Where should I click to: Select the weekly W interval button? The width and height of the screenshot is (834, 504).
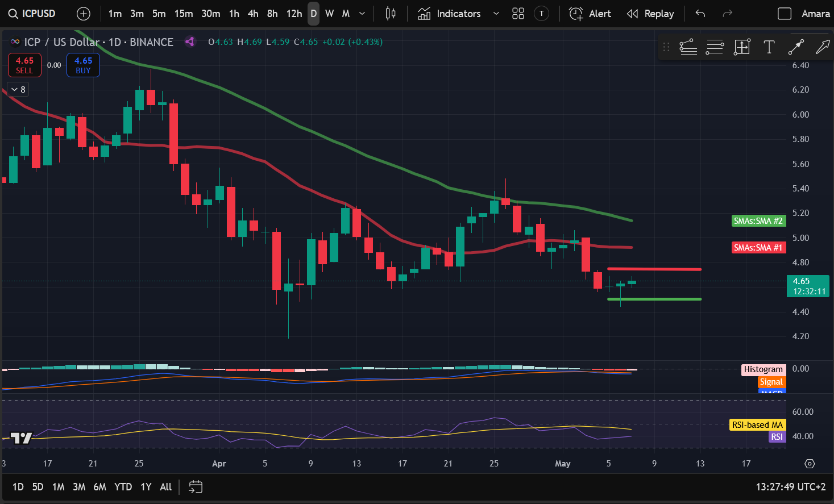point(330,14)
